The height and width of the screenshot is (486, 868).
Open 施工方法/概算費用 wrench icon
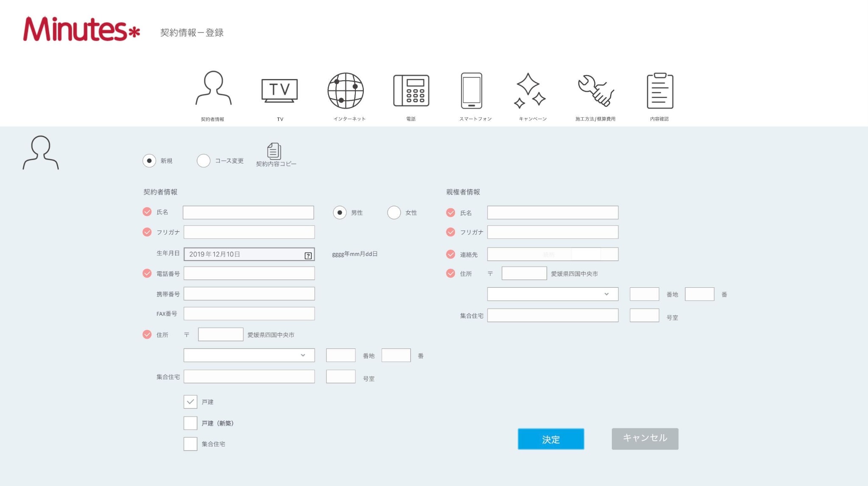click(x=596, y=90)
